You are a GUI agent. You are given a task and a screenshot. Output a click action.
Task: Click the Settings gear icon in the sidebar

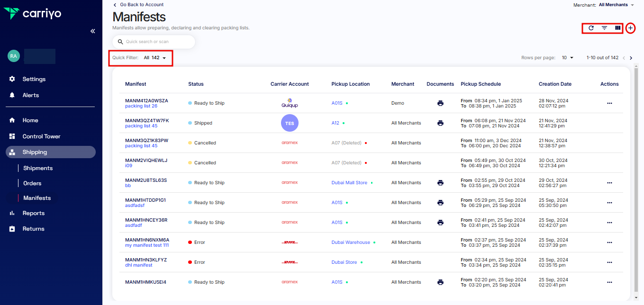(12, 79)
